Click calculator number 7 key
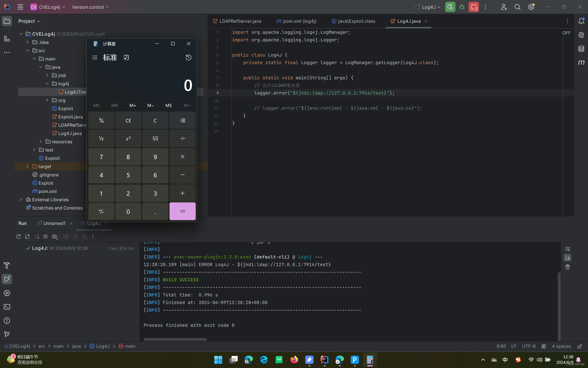 101,157
